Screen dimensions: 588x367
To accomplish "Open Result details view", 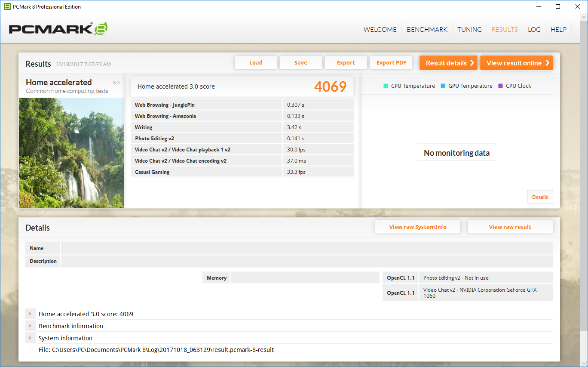I will (x=448, y=63).
